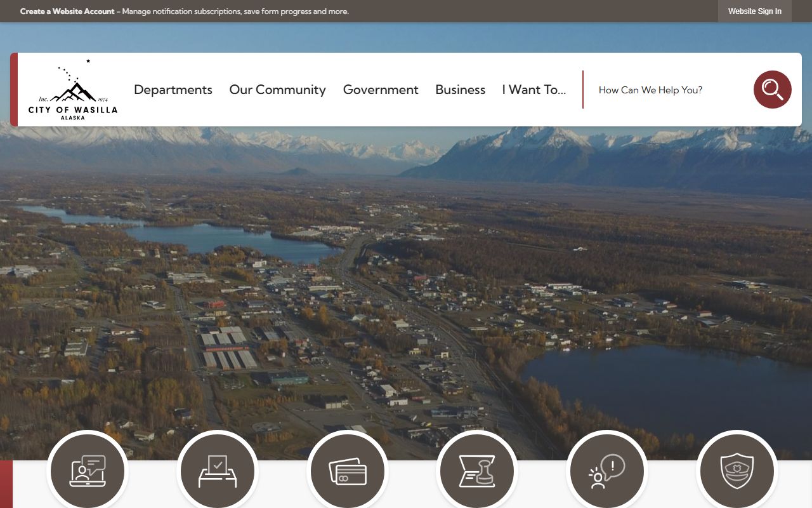812x508 pixels.
Task: Click the City of Wasilla mountain logo
Action: tap(73, 90)
